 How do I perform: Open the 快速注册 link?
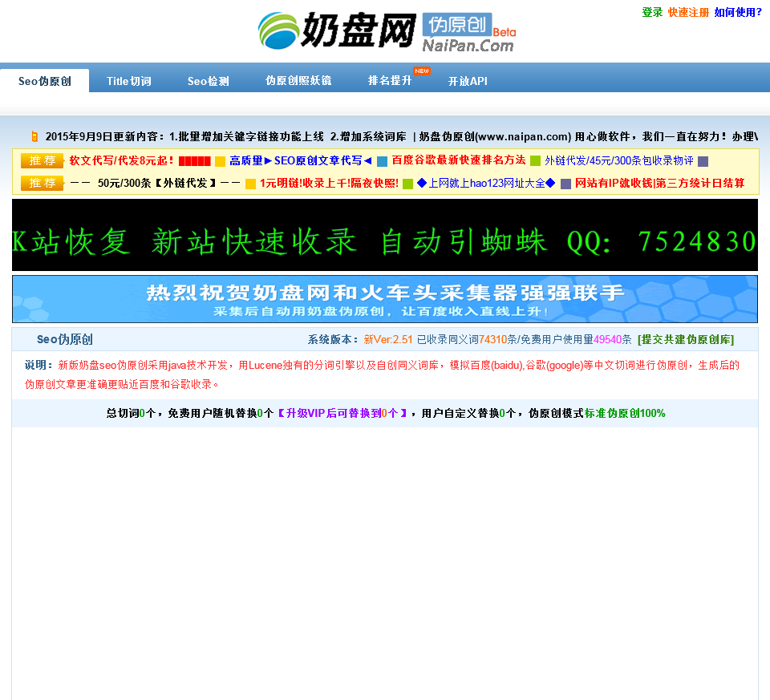click(688, 12)
